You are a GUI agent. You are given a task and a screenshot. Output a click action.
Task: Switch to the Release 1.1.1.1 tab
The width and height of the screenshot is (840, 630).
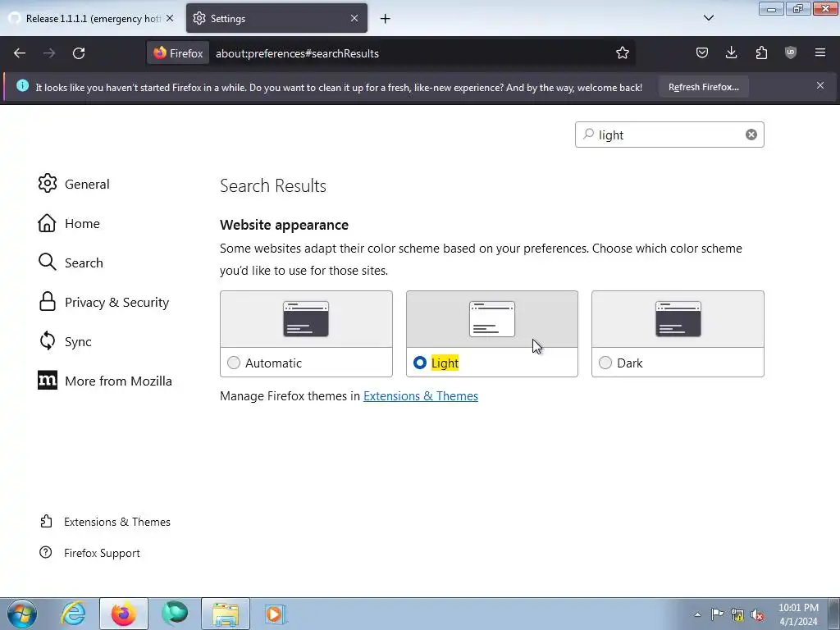[91, 18]
